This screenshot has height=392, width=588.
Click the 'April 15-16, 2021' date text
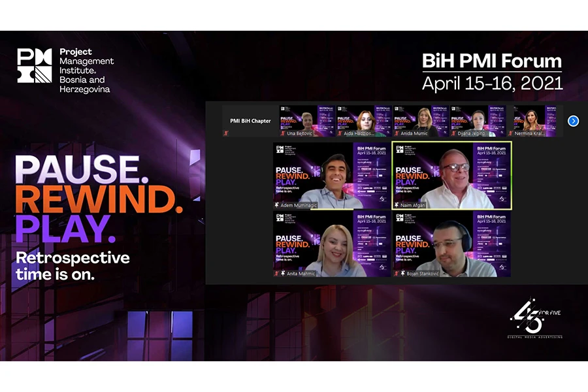(x=493, y=83)
